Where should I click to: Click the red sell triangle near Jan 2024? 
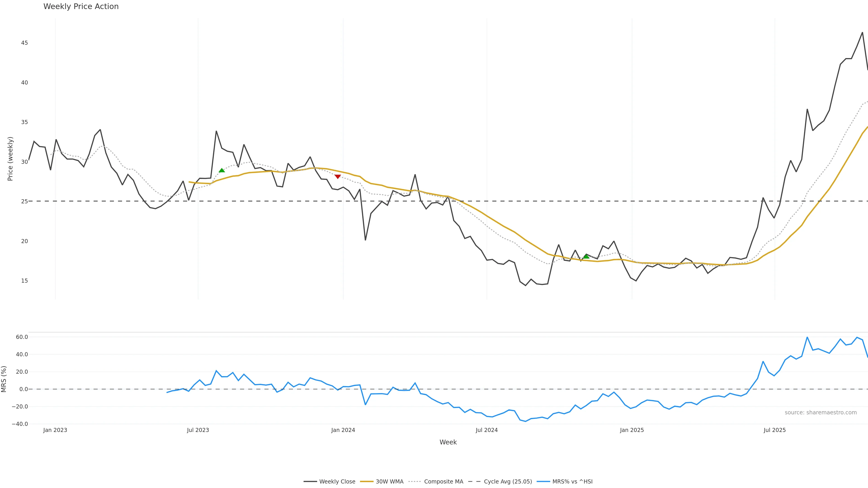[x=338, y=176]
